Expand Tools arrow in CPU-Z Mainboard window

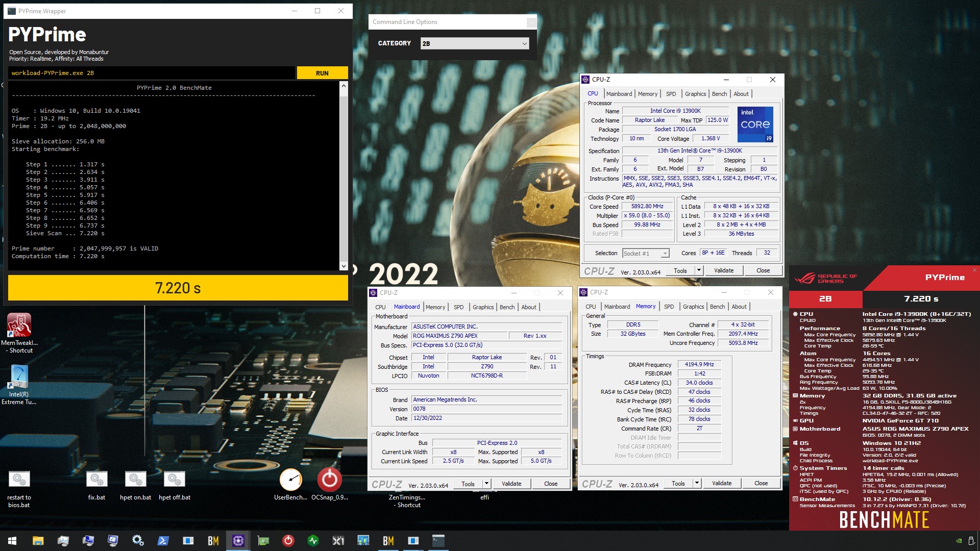tap(486, 484)
